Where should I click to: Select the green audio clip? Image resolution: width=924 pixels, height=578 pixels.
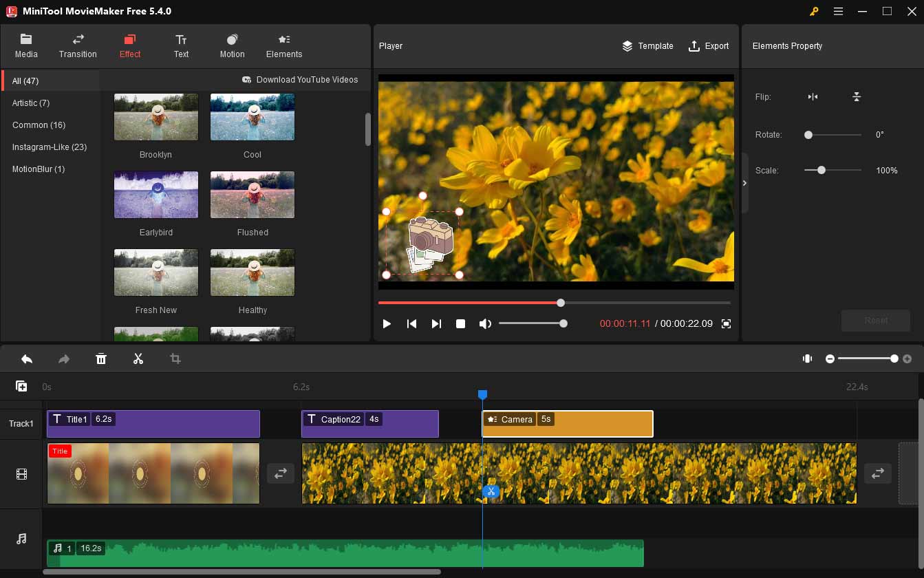tap(345, 553)
